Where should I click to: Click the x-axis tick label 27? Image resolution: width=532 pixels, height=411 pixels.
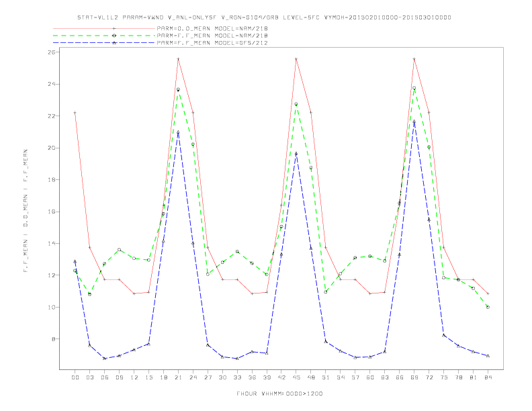[x=208, y=377]
